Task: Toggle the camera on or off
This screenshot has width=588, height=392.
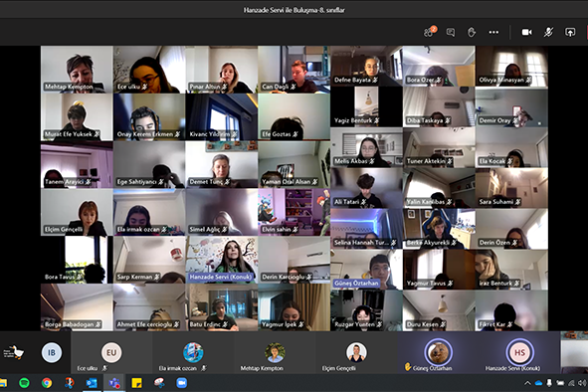Action: 527,32
